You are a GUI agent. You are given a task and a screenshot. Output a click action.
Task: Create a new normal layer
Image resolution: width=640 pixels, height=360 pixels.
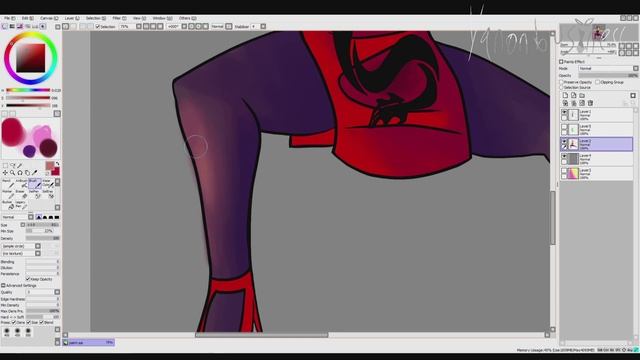coord(565,96)
